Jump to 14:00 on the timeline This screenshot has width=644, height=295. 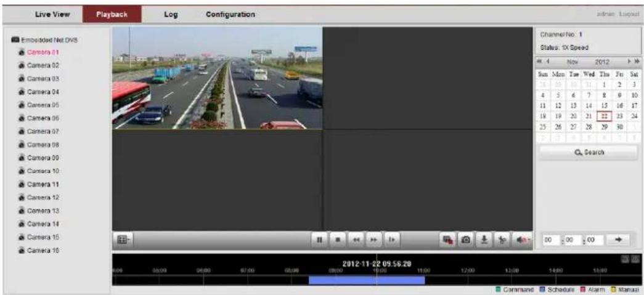tap(556, 271)
